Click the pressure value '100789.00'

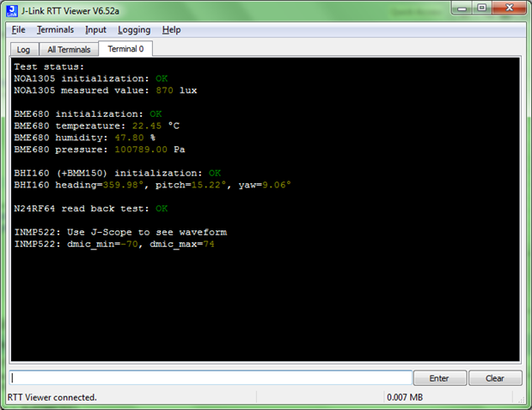click(141, 150)
